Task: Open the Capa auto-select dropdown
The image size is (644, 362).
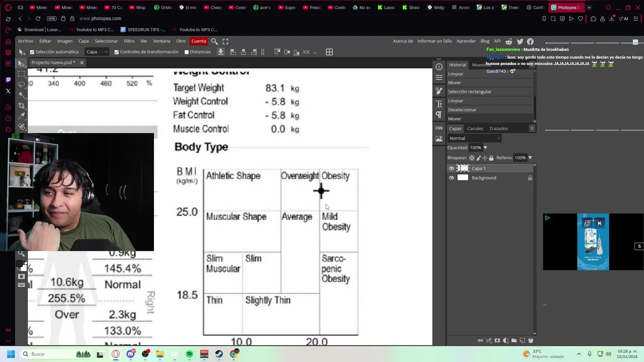Action: [97, 52]
